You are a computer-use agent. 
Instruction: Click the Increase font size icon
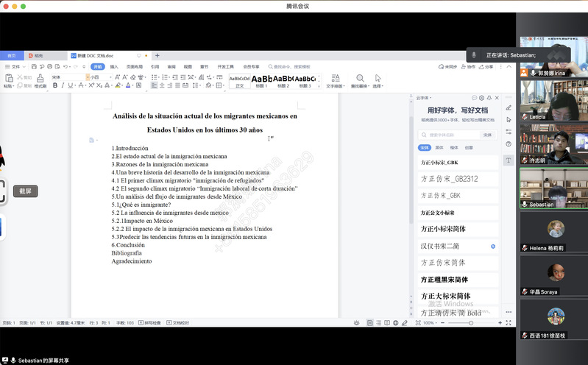tap(117, 77)
